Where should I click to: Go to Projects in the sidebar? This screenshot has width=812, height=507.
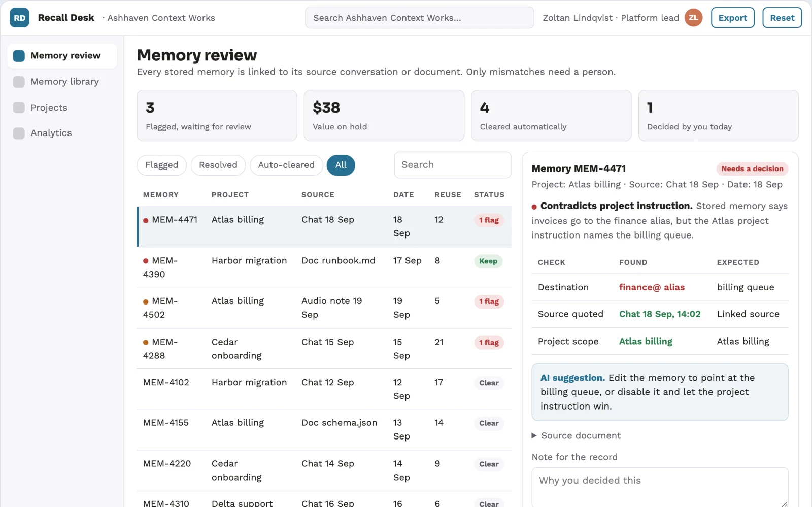click(62, 108)
